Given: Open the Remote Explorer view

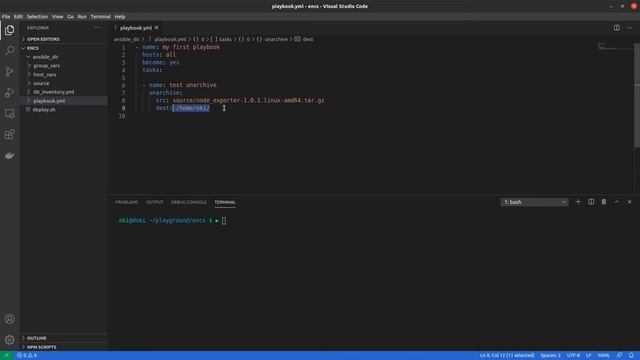Looking at the screenshot, I should tap(9, 113).
